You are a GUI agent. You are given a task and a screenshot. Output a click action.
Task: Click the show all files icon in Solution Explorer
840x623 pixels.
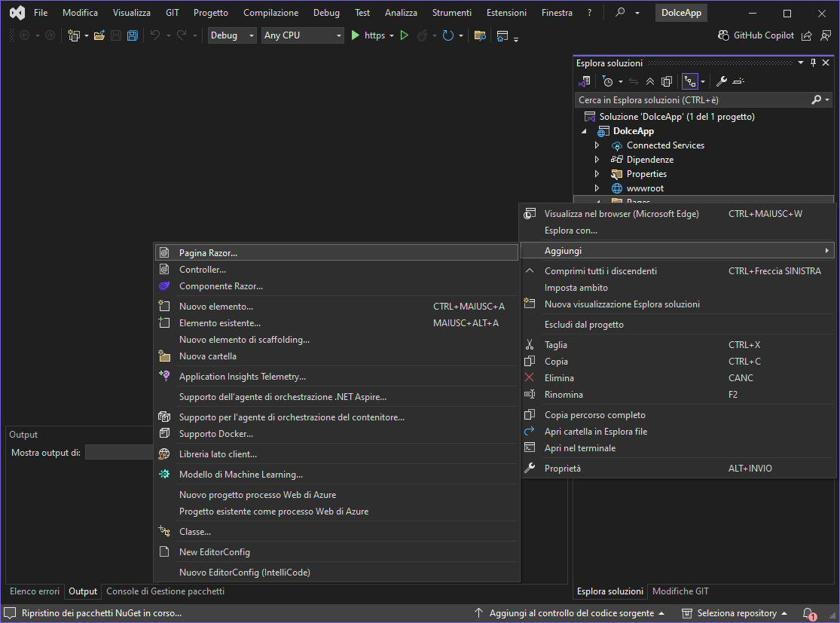tap(667, 81)
